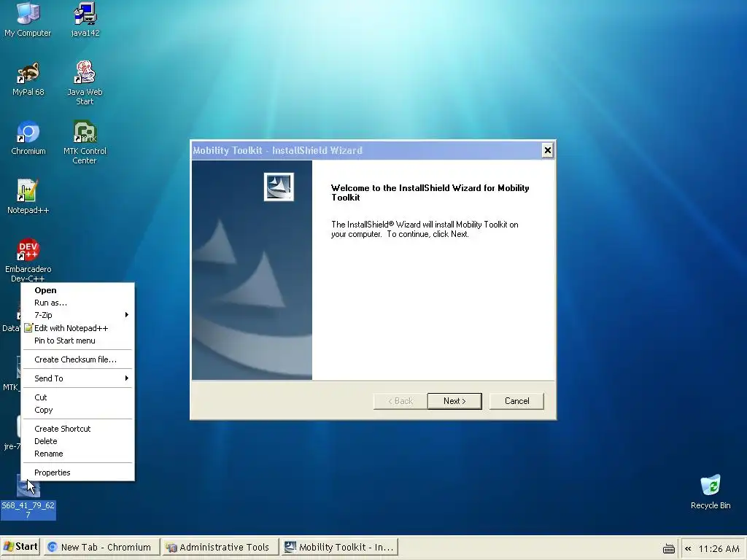Image resolution: width=747 pixels, height=560 pixels.
Task: Open Properties from the context menu
Action: point(77,472)
